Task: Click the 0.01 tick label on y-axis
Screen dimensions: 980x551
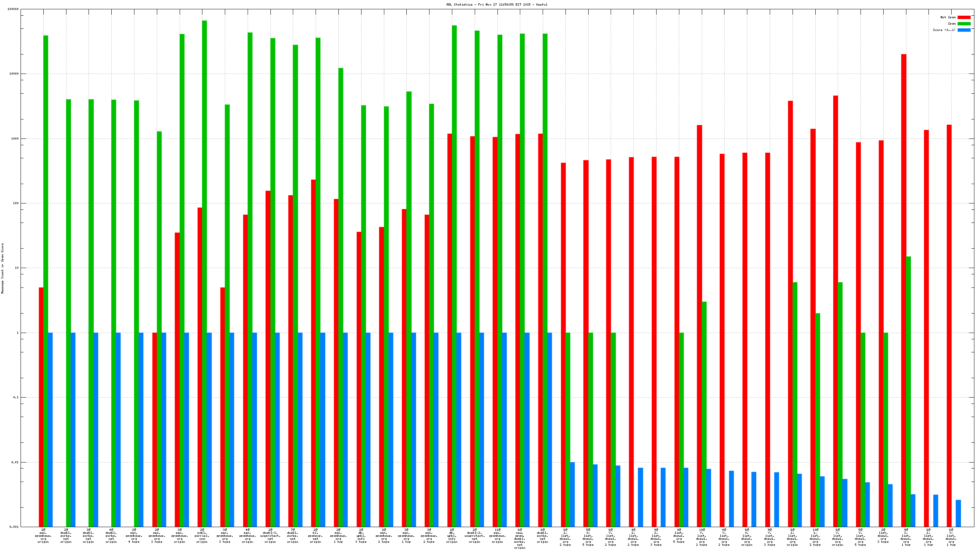Action: [15, 463]
